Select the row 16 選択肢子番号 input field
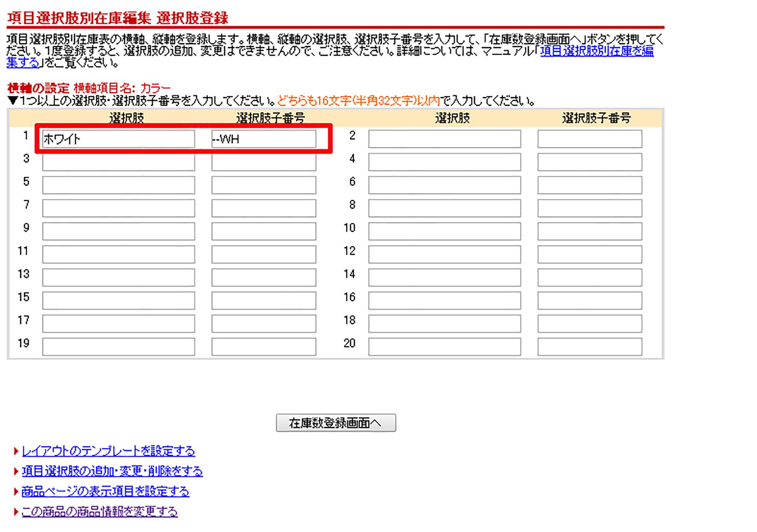This screenshot has height=532, width=757. [x=590, y=300]
